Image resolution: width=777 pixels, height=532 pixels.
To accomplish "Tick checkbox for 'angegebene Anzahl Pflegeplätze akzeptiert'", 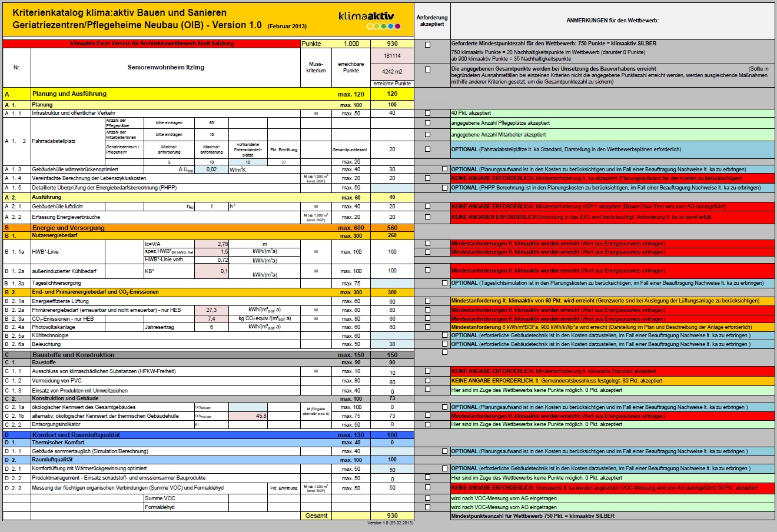I will 428,123.
